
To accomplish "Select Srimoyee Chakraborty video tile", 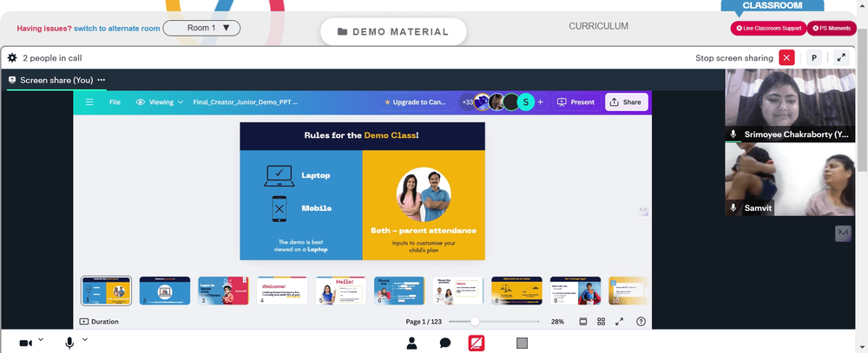I will coord(790,105).
